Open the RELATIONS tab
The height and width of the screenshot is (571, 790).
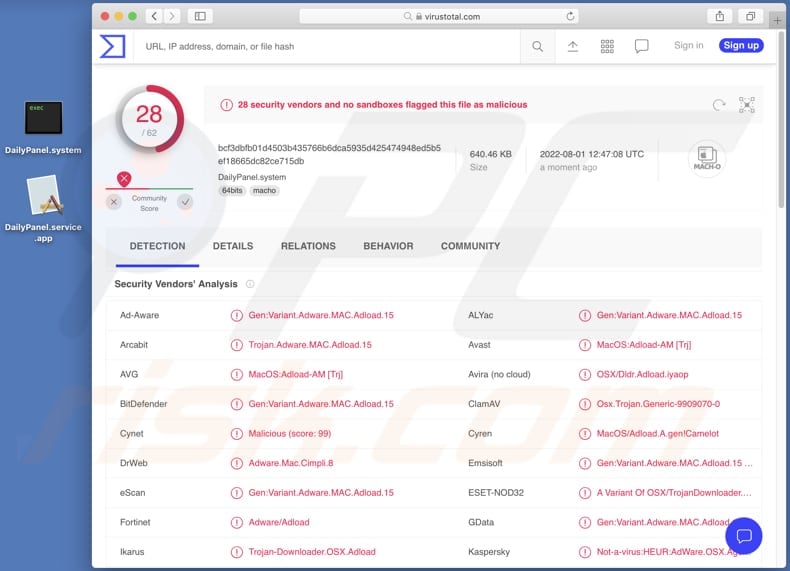pos(308,246)
